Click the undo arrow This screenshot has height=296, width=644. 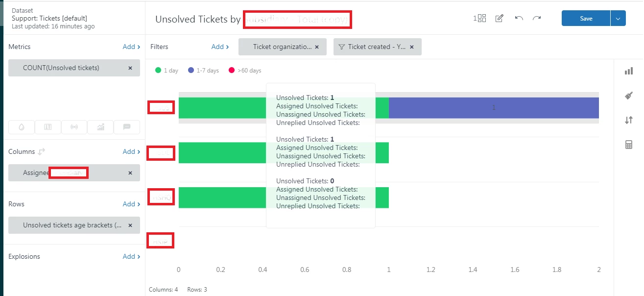pyautogui.click(x=519, y=19)
